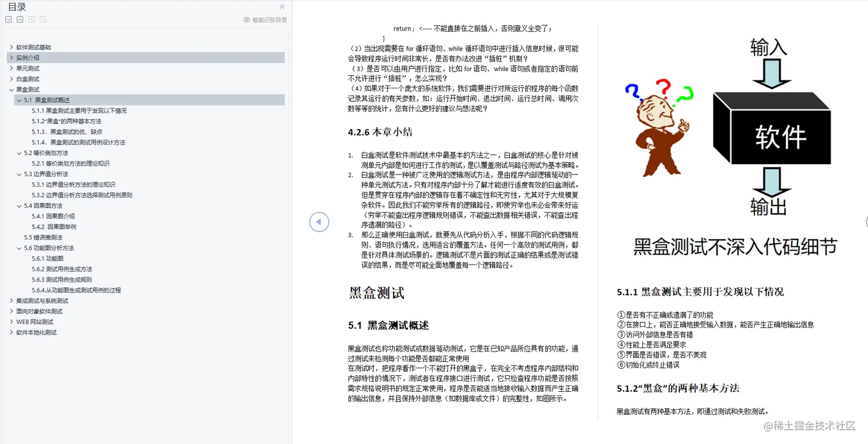Collapse the 5.2 等价类划分方法 section
This screenshot has height=444, width=868.
pos(19,153)
